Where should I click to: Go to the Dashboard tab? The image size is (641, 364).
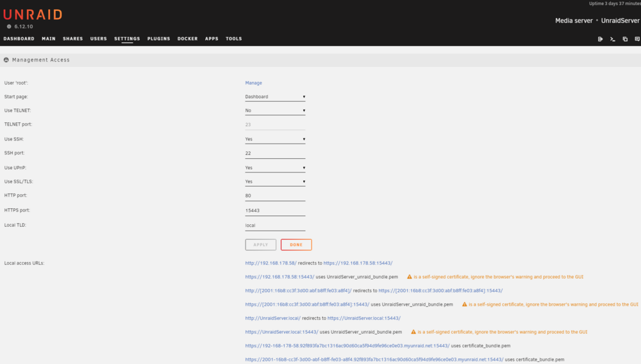click(19, 39)
